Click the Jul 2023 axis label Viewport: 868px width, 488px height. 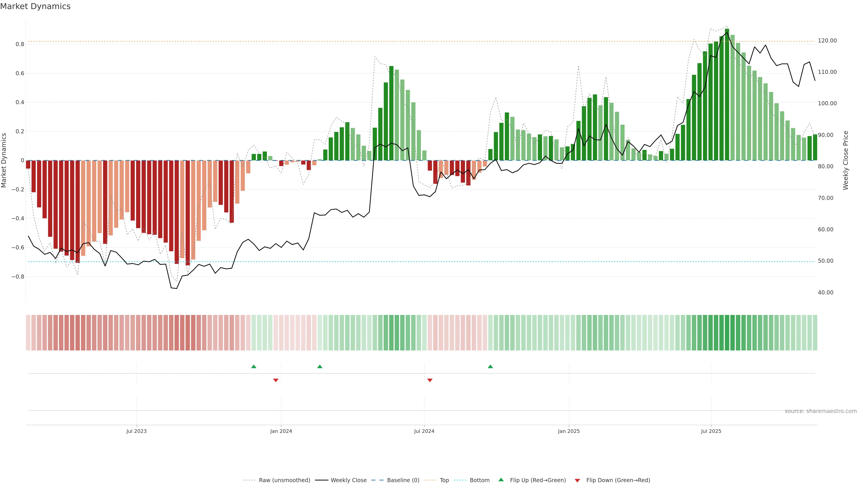click(137, 431)
